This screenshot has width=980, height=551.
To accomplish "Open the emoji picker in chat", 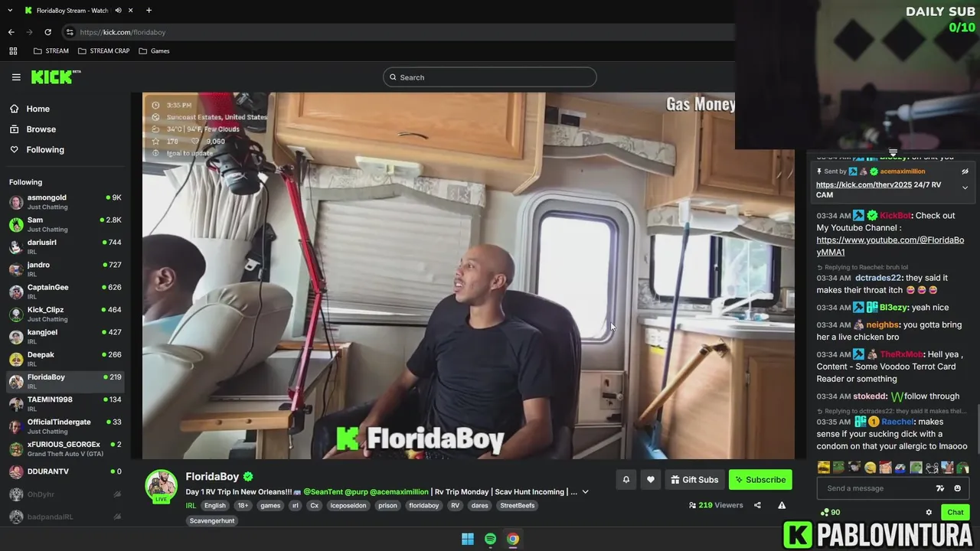I will [x=957, y=488].
